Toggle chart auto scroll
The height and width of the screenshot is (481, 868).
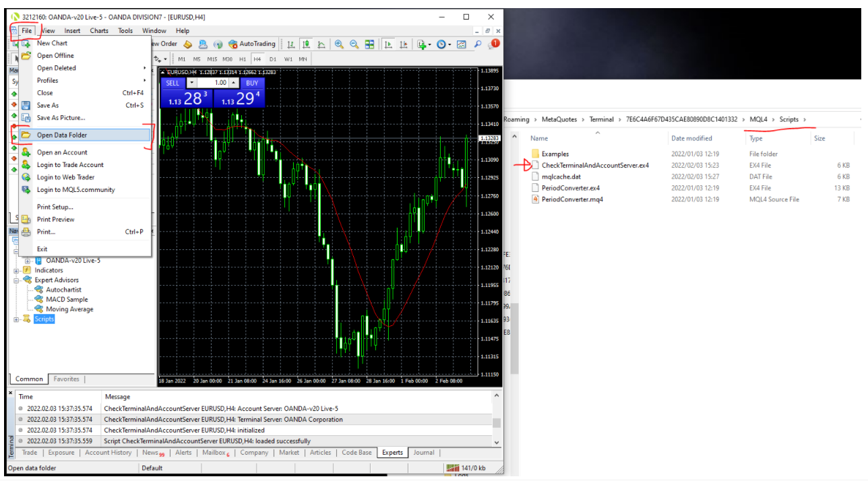tap(388, 44)
